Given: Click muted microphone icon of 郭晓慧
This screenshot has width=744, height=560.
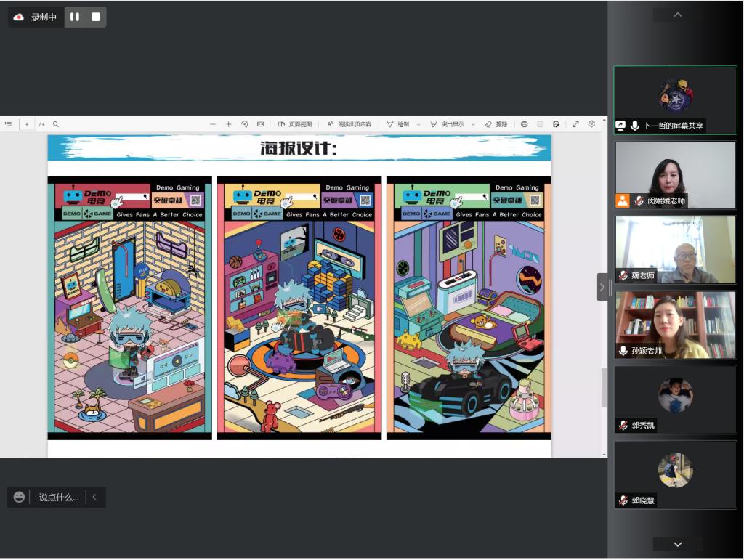Looking at the screenshot, I should [x=623, y=500].
